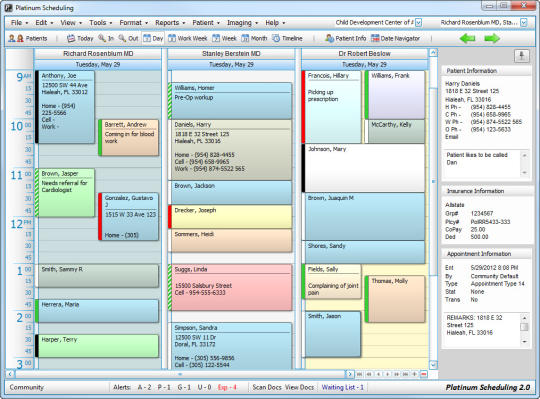This screenshot has width=540, height=399.
Task: Expand the Child Development Center dropdown
Action: tap(418, 23)
